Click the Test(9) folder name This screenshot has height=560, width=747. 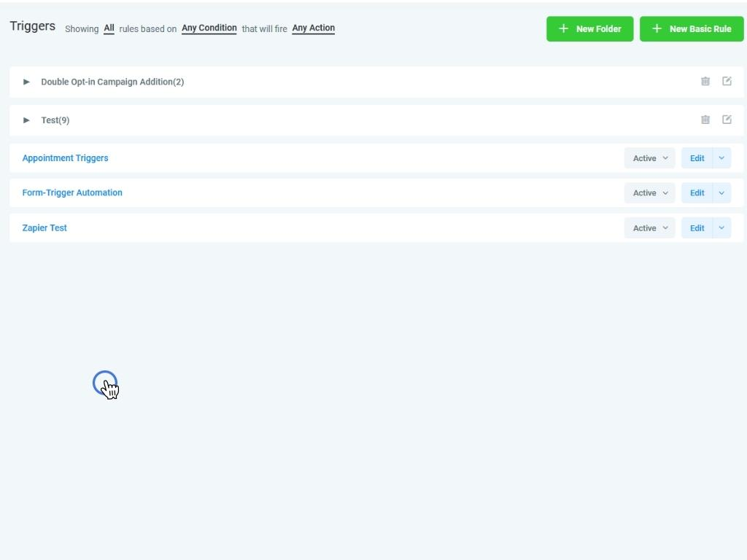(55, 120)
